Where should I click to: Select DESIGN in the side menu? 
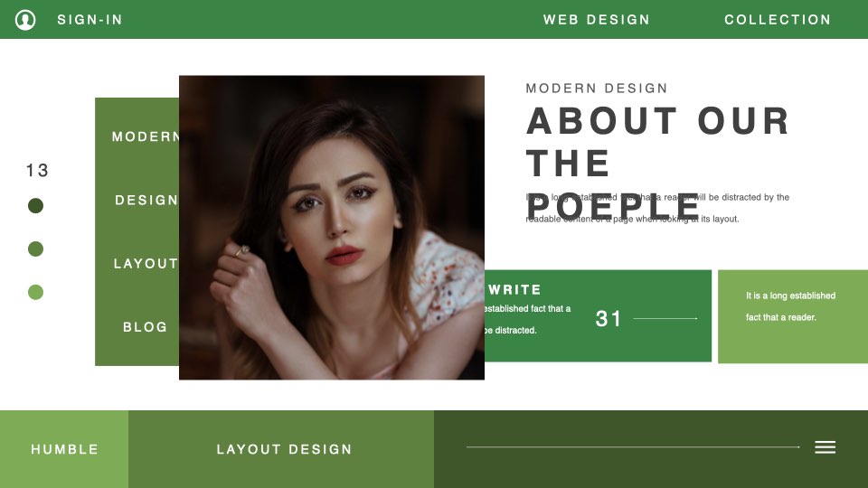(x=146, y=201)
